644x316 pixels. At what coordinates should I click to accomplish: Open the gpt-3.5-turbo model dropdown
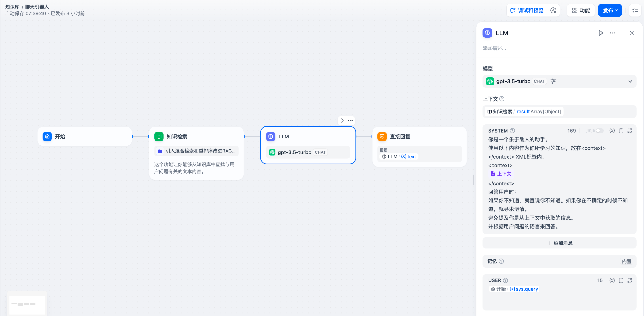(x=630, y=81)
